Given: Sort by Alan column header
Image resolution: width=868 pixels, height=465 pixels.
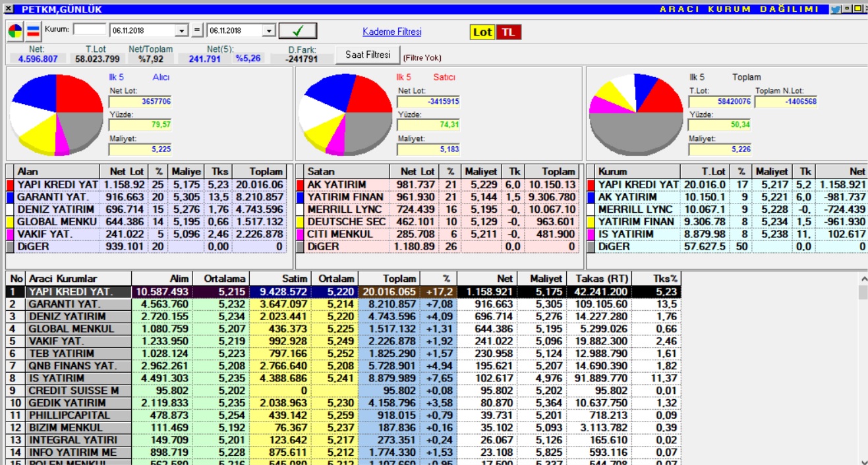Looking at the screenshot, I should (57, 171).
